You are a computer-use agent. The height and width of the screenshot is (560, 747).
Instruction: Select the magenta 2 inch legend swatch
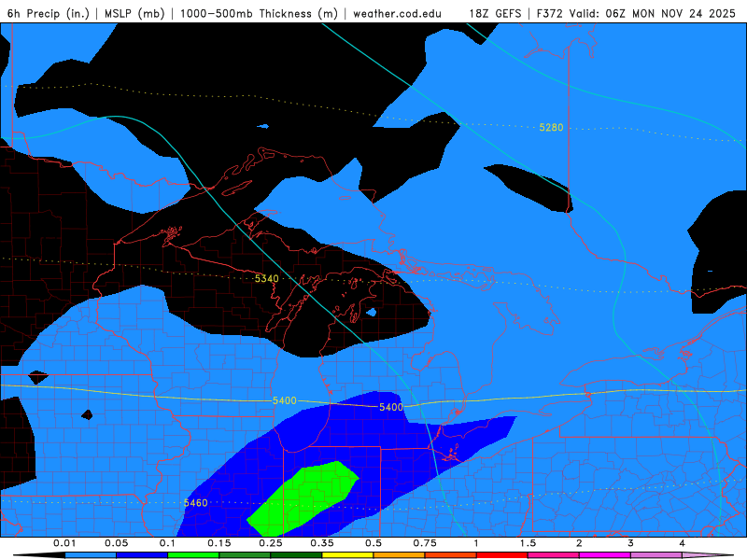(x=605, y=555)
